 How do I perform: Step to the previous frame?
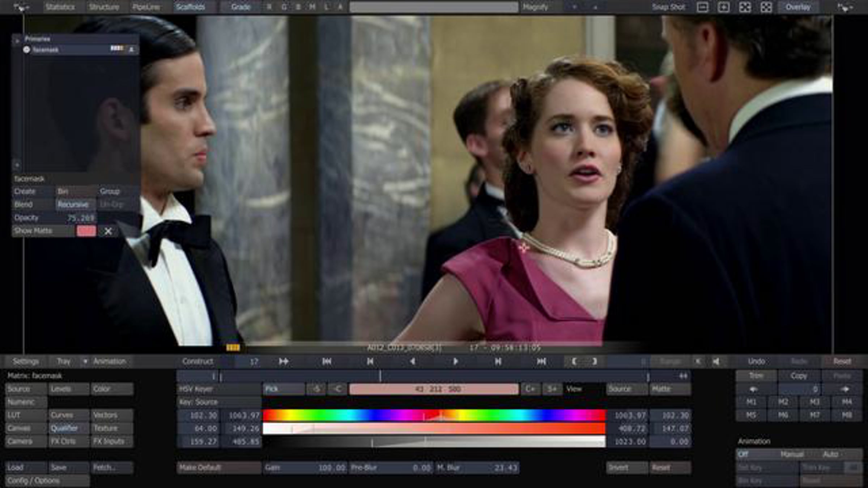(370, 361)
